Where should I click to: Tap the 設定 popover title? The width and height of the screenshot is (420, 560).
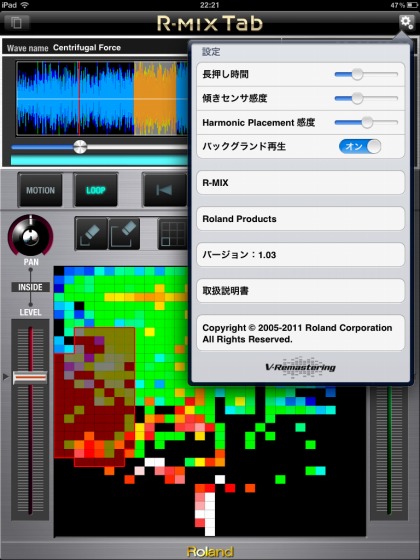point(211,52)
